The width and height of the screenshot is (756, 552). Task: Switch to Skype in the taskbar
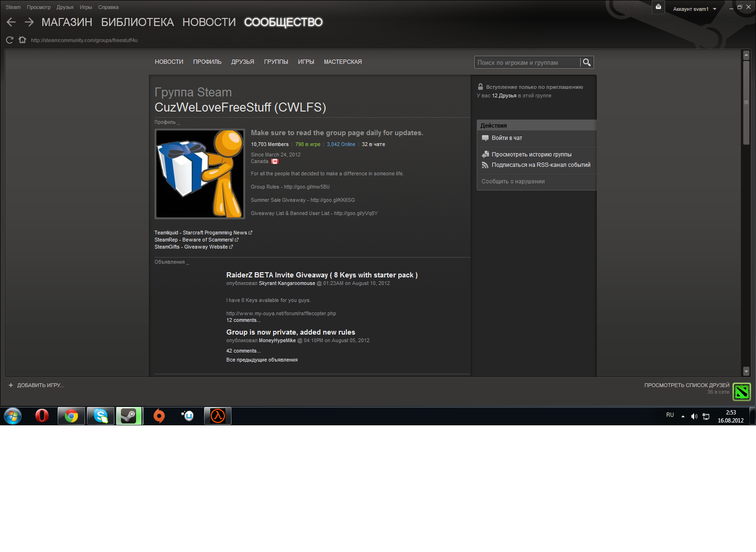tap(101, 416)
